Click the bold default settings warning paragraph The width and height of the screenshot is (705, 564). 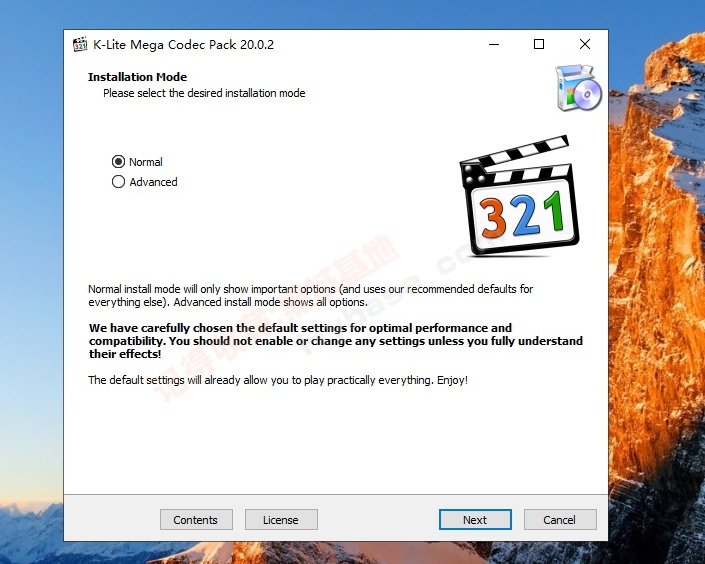335,341
